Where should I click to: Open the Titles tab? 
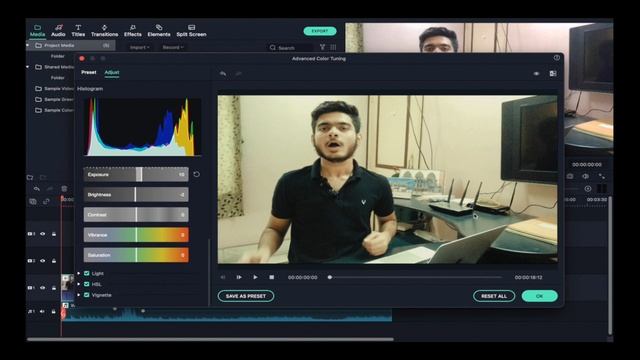click(78, 31)
